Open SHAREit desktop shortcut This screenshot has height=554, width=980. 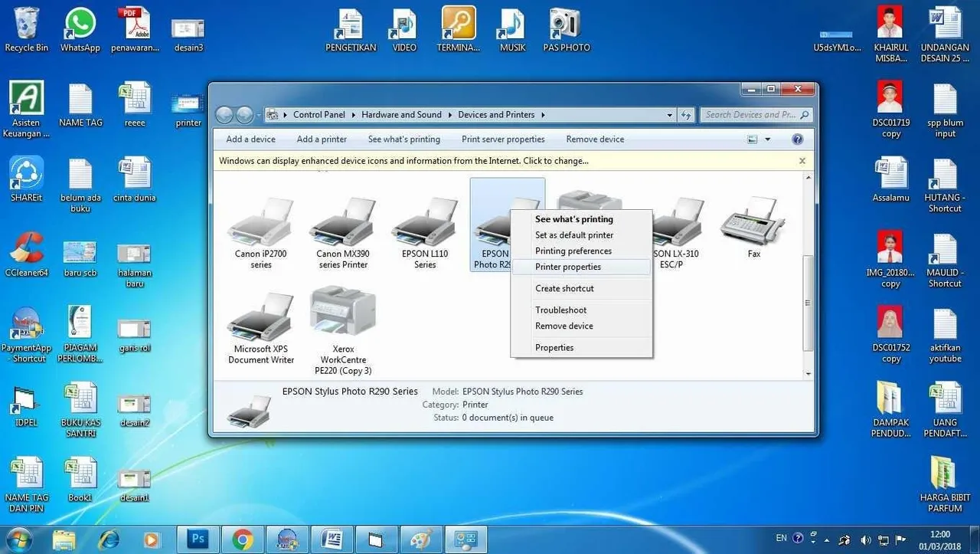[x=28, y=179]
